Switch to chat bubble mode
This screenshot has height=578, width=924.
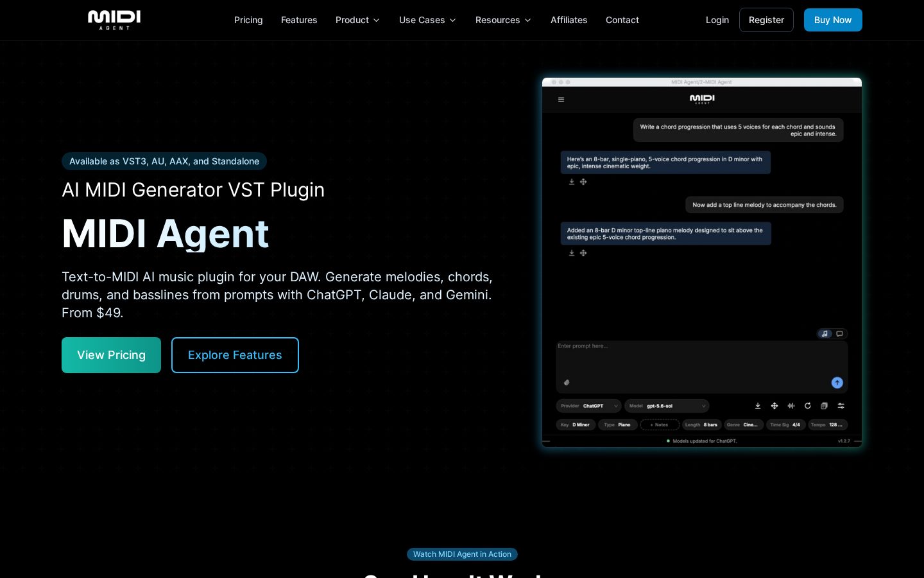tap(840, 334)
